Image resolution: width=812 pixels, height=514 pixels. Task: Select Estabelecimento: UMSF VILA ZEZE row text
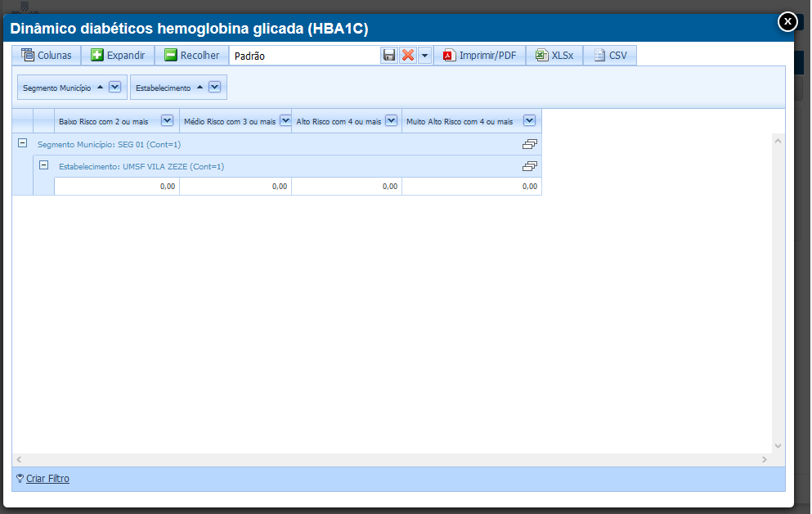141,167
